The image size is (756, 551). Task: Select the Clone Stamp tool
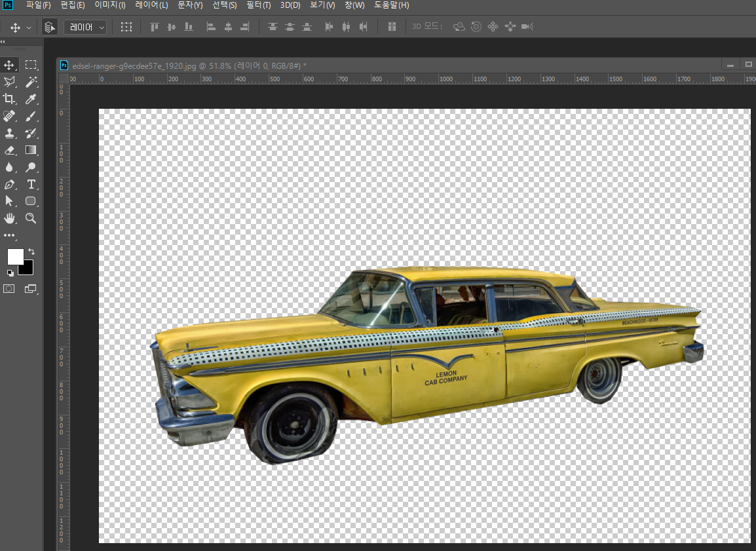point(9,133)
